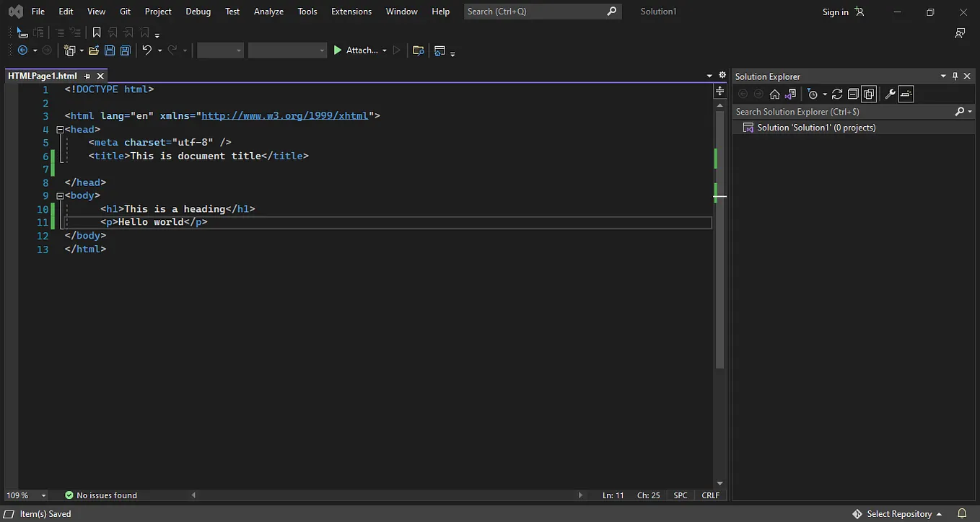
Task: Open the New Project dropdown arrow
Action: coord(82,50)
